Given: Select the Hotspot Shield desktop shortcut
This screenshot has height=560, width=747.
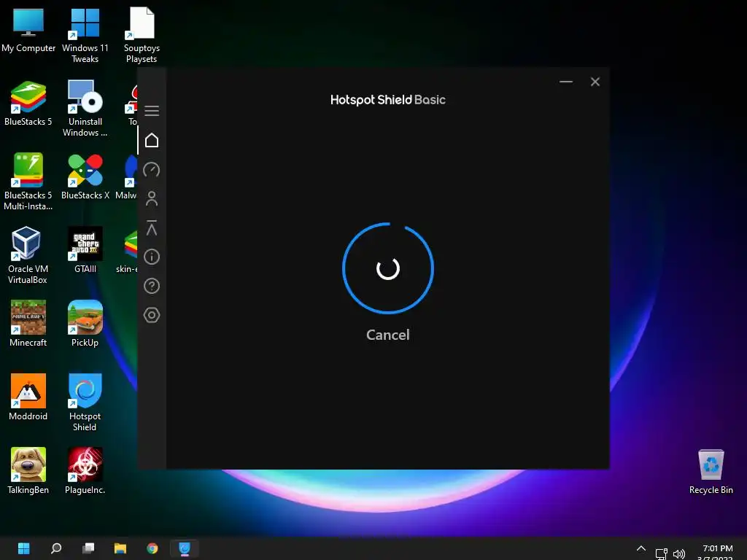Looking at the screenshot, I should tap(85, 402).
